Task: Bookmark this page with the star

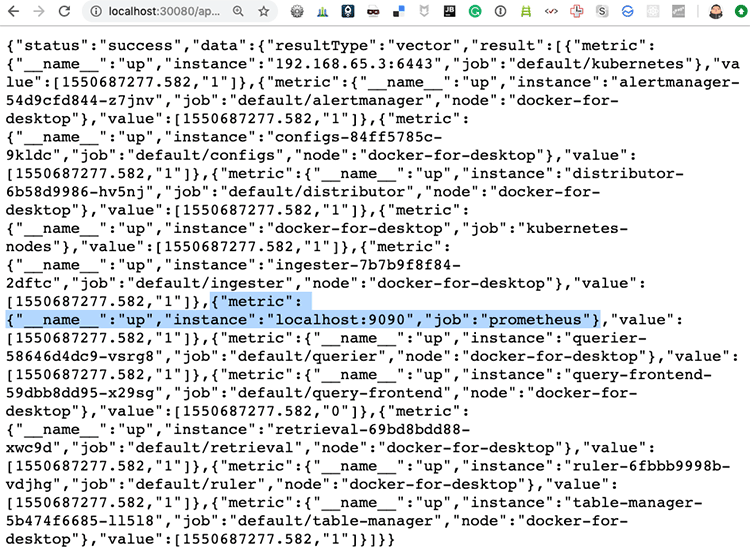Action: click(264, 11)
